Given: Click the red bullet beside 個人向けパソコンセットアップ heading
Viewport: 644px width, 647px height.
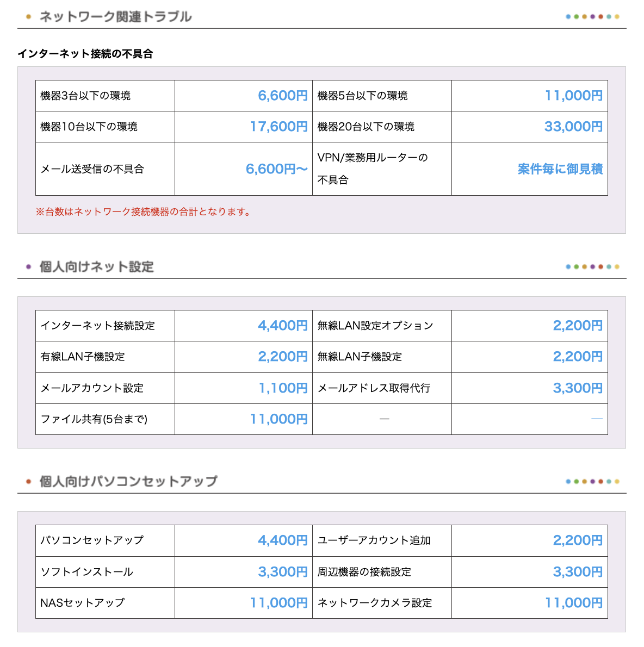Looking at the screenshot, I should point(28,482).
